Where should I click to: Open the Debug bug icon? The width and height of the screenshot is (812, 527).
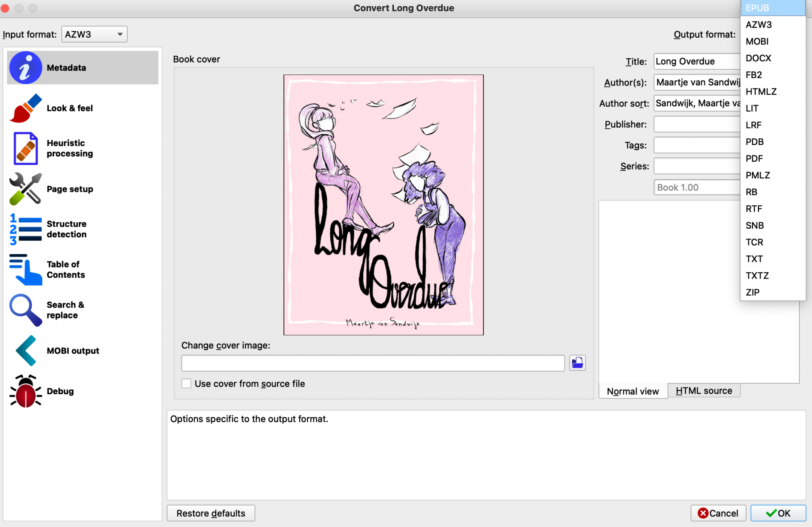25,391
